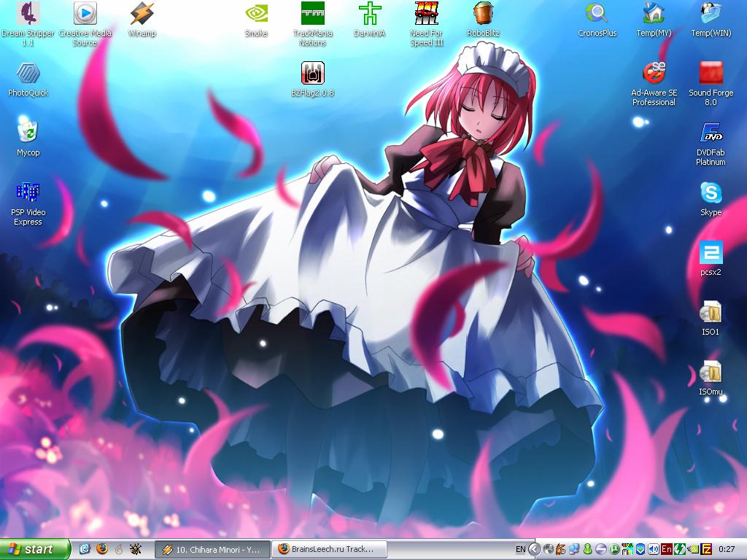Select the Temp(MY) desktop icon

pos(654,19)
